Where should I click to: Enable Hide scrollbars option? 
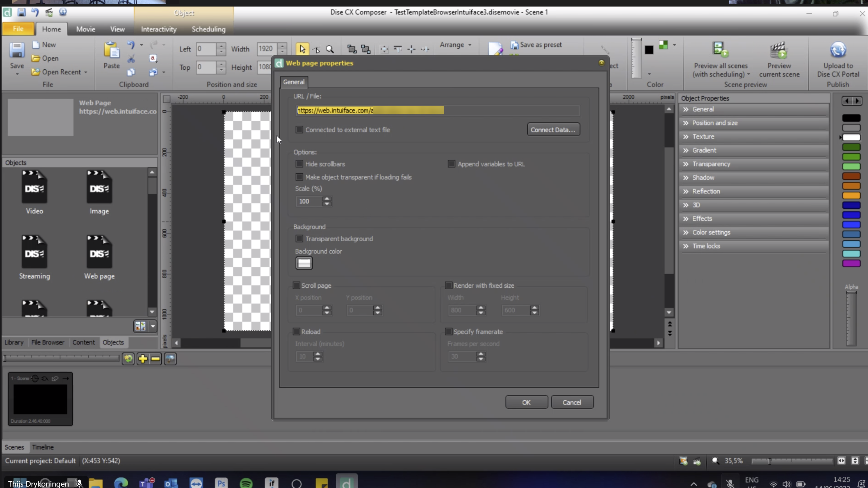pyautogui.click(x=299, y=164)
